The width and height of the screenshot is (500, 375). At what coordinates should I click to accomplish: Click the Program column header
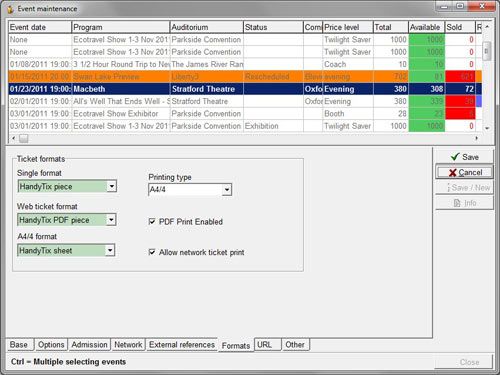121,27
